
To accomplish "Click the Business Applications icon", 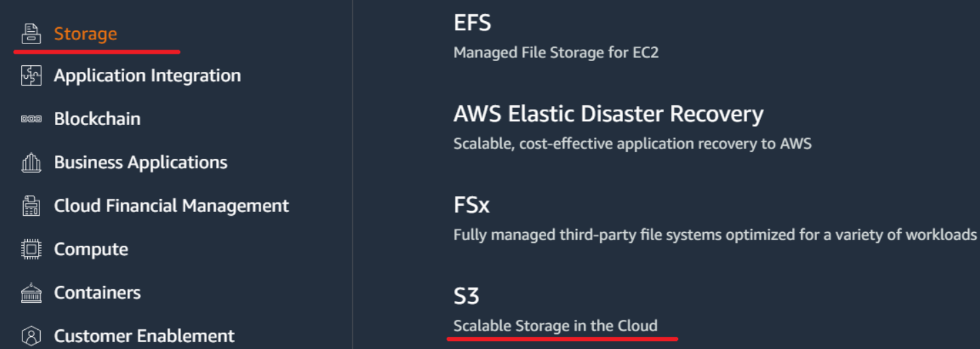I will pos(31,162).
